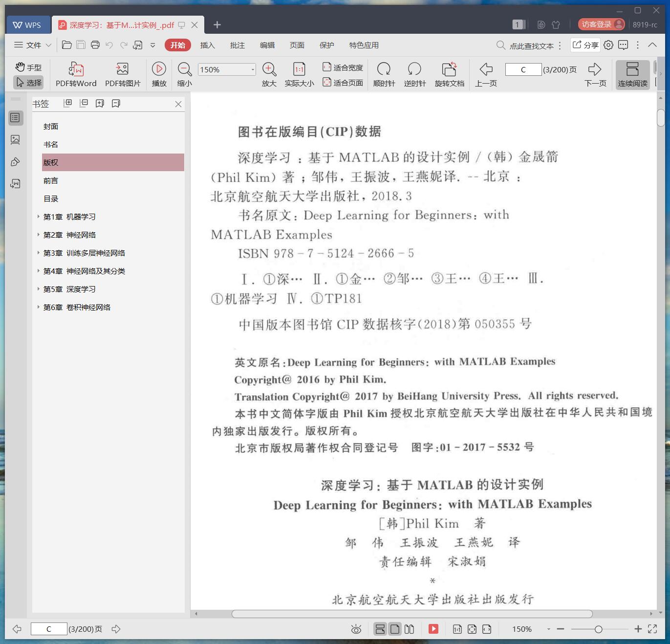This screenshot has width=670, height=644.
Task: Print document using the printer icon
Action: [95, 45]
